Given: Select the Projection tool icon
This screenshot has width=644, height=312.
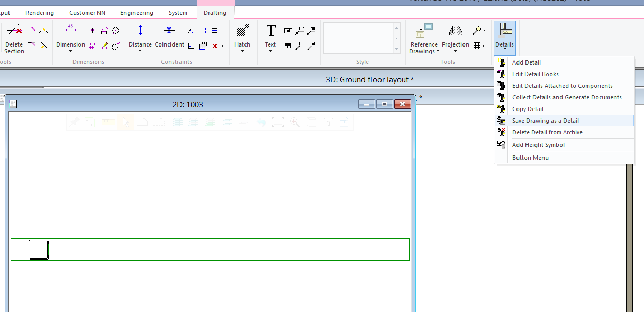Looking at the screenshot, I should tap(456, 31).
